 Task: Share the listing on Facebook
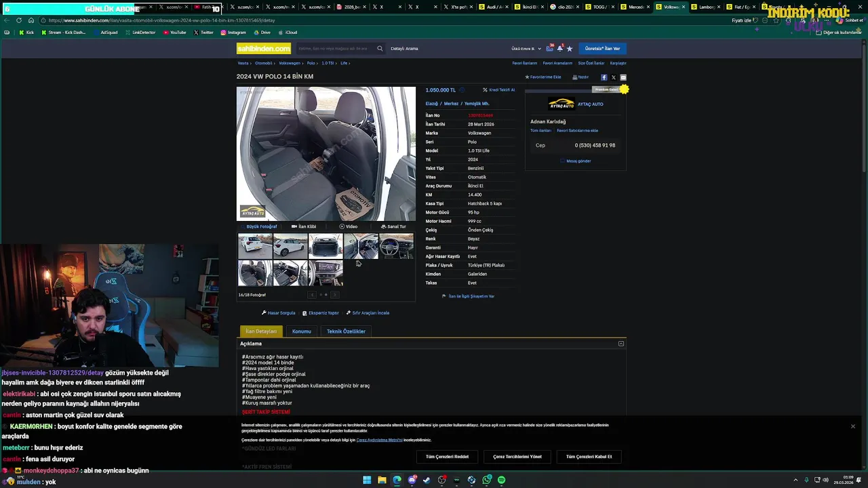coord(604,77)
